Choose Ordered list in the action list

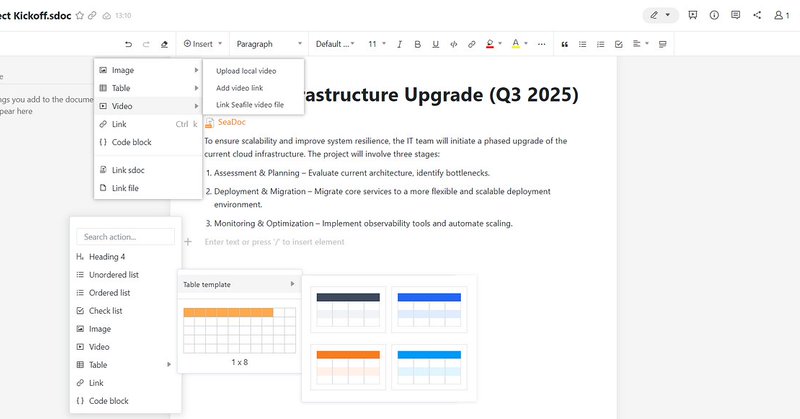point(126,293)
